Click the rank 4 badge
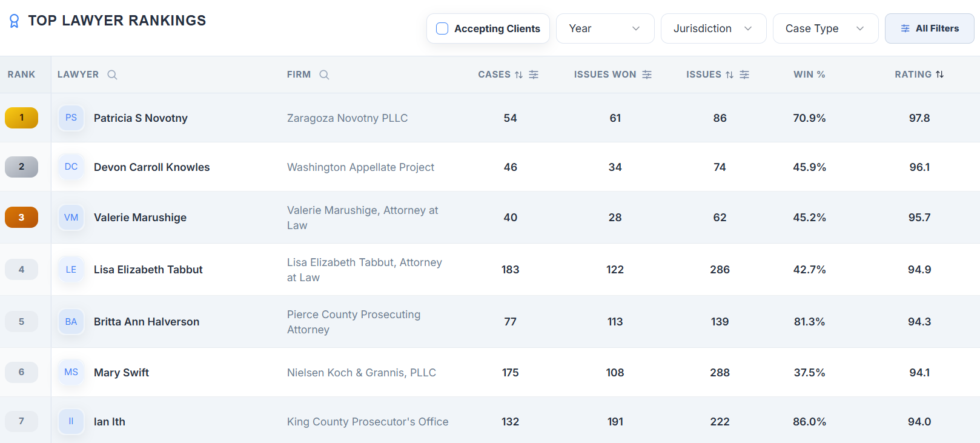Screen dimensions: 980x443 coord(21,269)
